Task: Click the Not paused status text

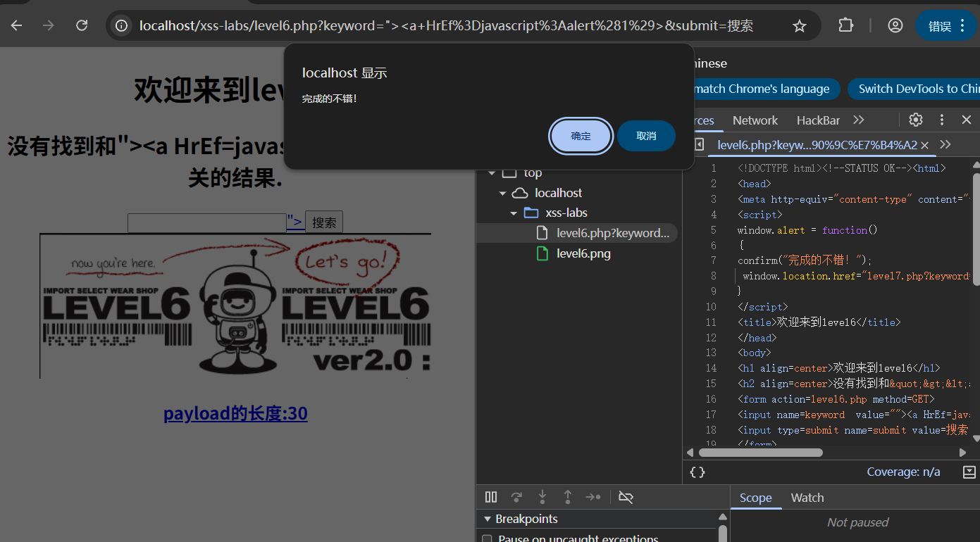Action: [x=857, y=522]
